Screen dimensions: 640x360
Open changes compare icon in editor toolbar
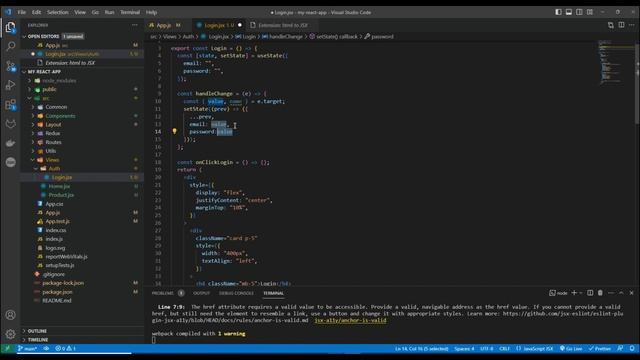(x=611, y=25)
